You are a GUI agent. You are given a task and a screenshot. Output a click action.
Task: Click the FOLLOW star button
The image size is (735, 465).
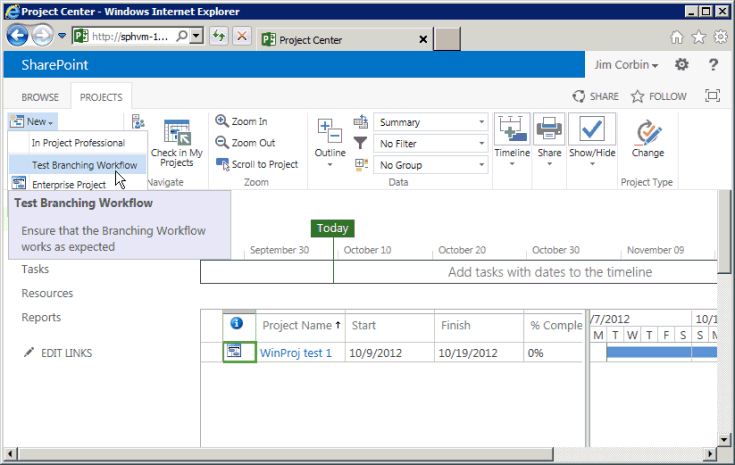(x=658, y=97)
